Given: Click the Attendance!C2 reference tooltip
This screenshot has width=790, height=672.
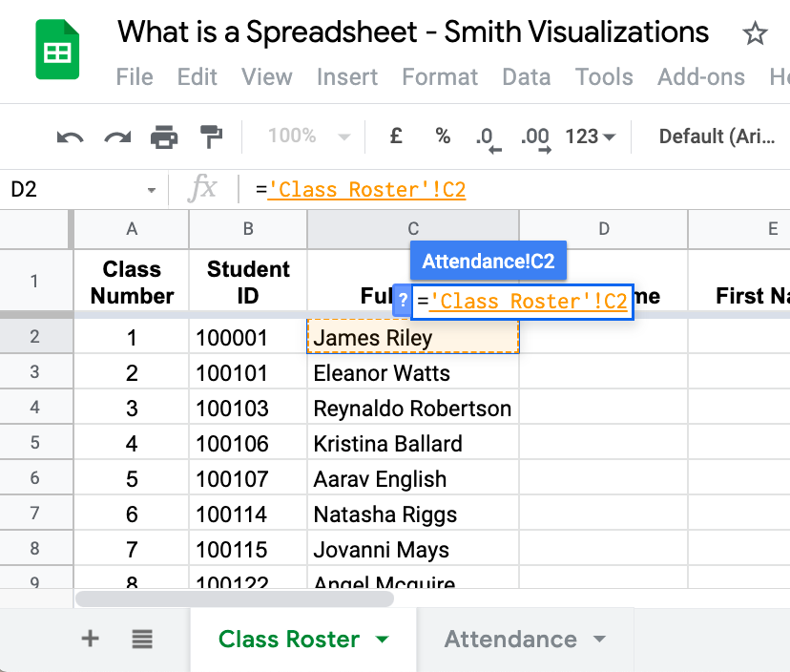Looking at the screenshot, I should [x=489, y=261].
